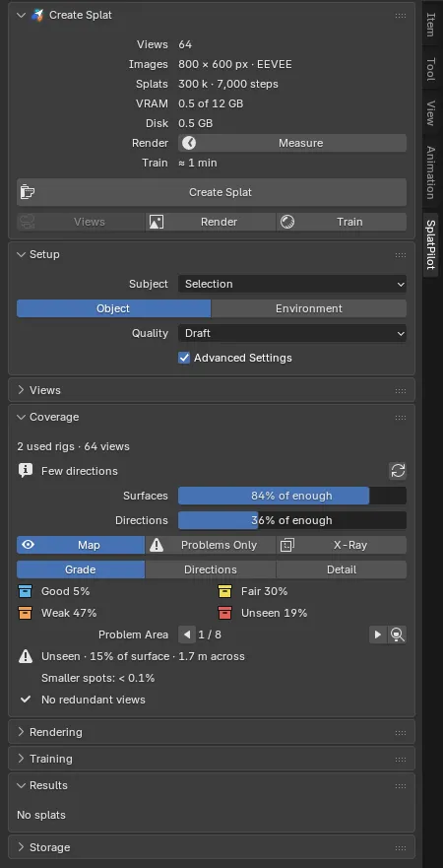
Task: Open the Quality dropdown showing Draft
Action: 292,333
